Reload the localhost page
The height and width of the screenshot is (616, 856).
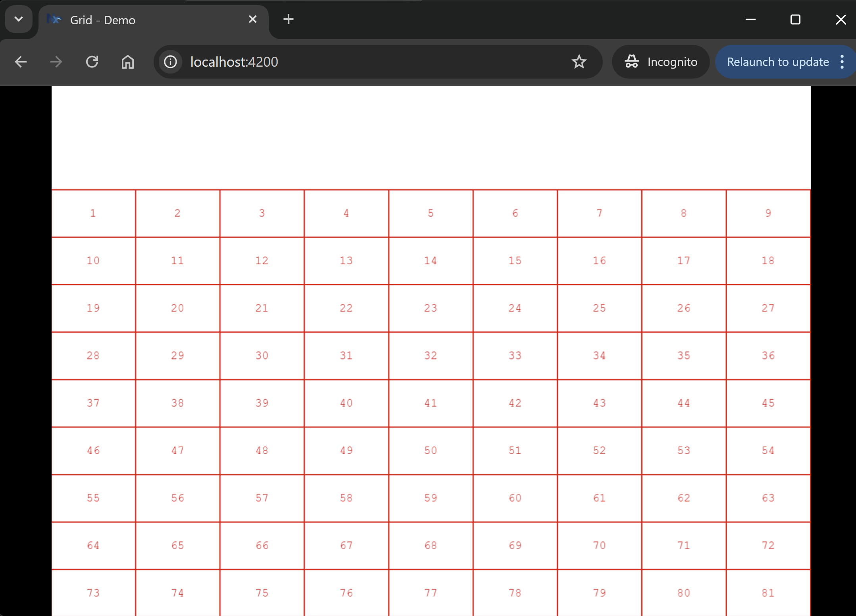coord(92,62)
